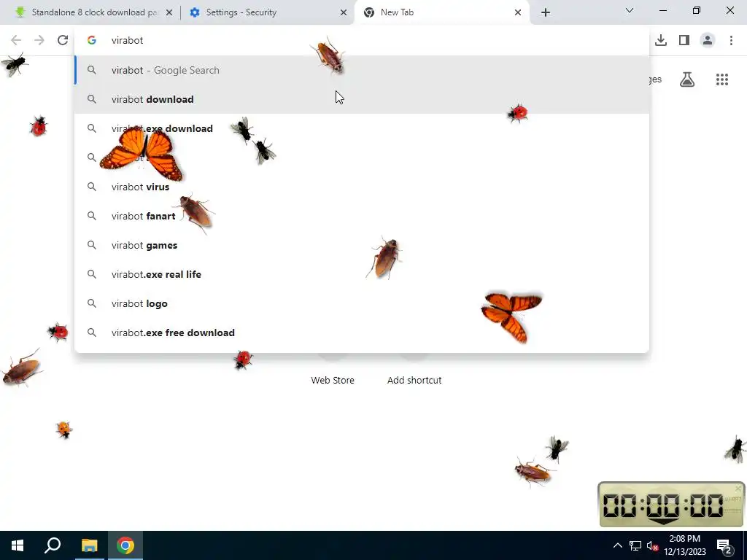Click the 00:00:00 desktop clock widget
The height and width of the screenshot is (560, 747).
tap(671, 505)
